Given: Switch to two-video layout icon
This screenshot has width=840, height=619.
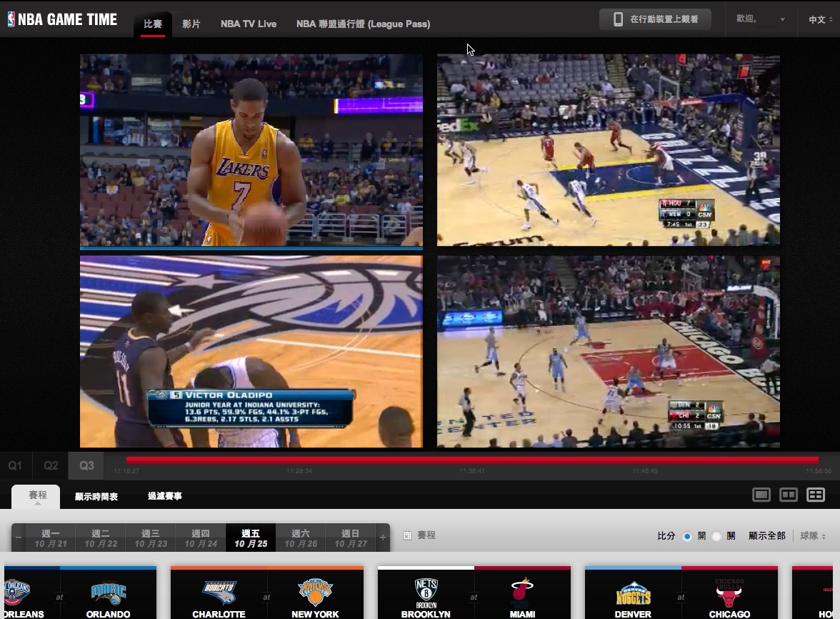Looking at the screenshot, I should (x=788, y=495).
